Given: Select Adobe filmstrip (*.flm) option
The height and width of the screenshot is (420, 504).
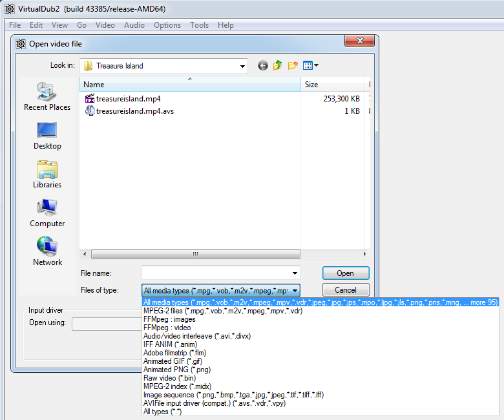Looking at the screenshot, I should [320, 353].
